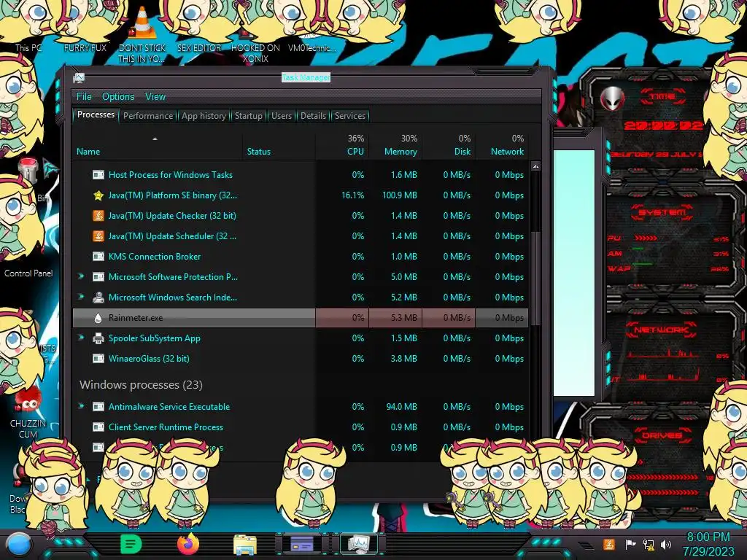Click the Task Manager window title text
747x560 pixels.
(306, 77)
